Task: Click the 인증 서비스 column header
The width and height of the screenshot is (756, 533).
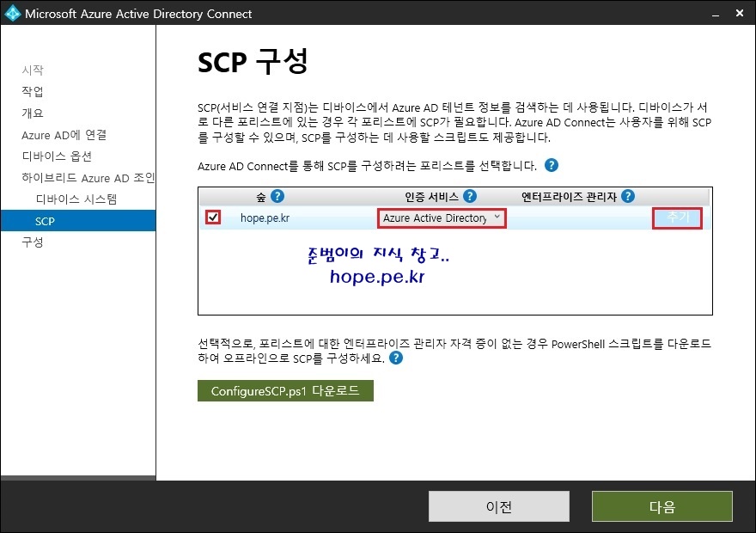Action: (x=431, y=197)
